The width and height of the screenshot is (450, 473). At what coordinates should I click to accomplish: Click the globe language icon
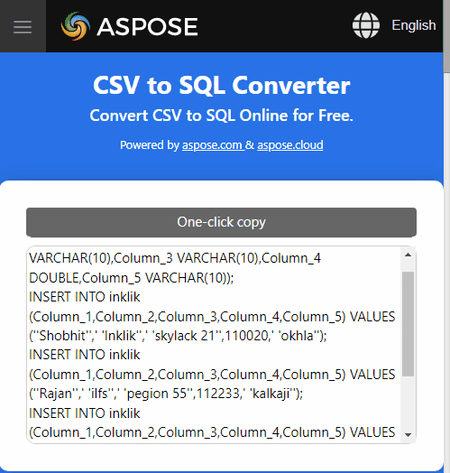click(366, 25)
